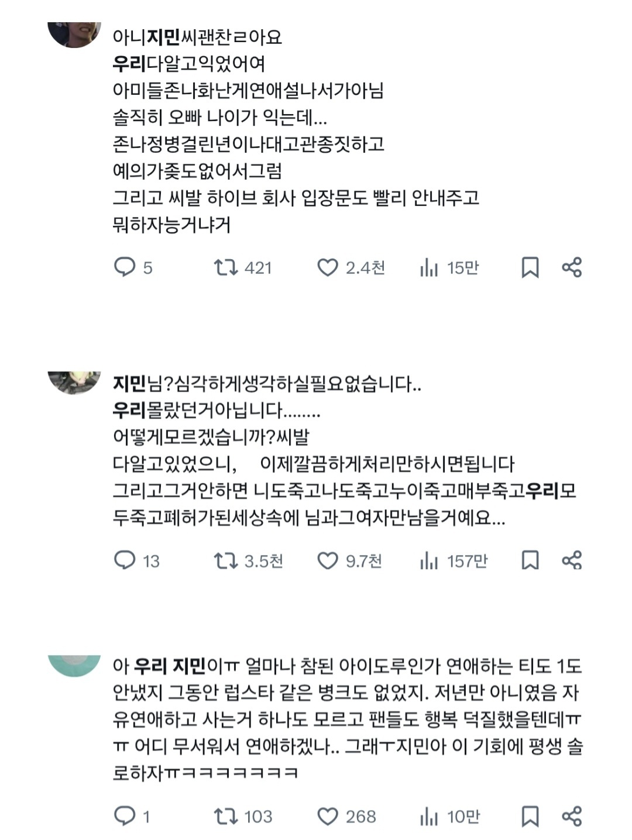The height and width of the screenshot is (840, 632).
Task: Bookmark the third tweet
Action: pos(530,816)
